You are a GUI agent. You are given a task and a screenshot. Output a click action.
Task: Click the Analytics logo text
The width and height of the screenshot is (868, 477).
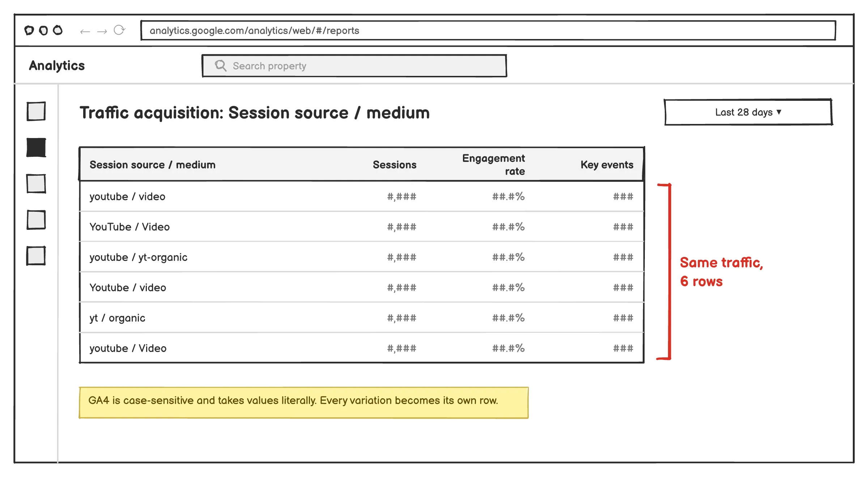[57, 65]
